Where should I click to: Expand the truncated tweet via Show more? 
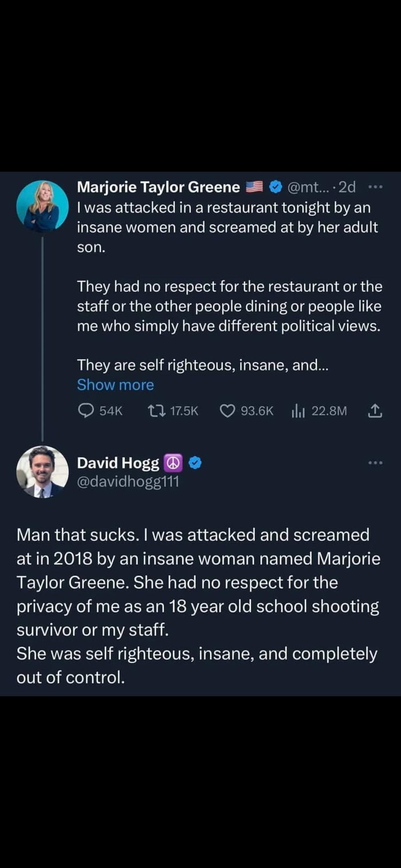click(x=115, y=384)
